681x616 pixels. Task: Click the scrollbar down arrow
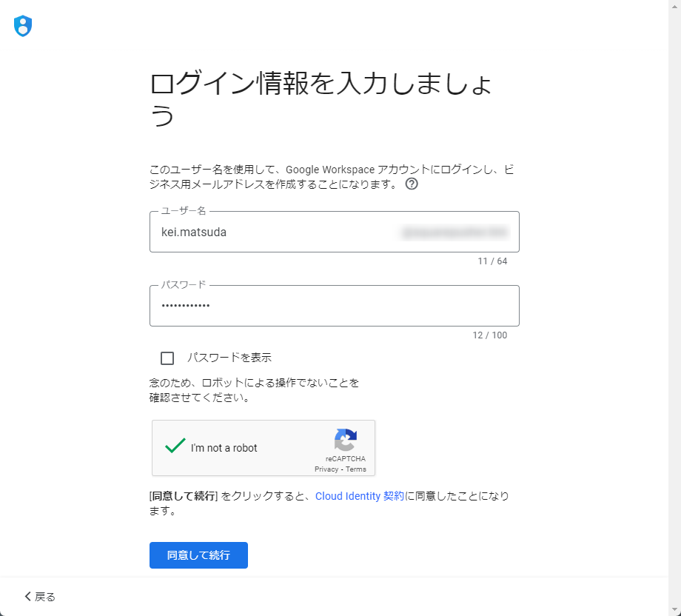pos(674,610)
